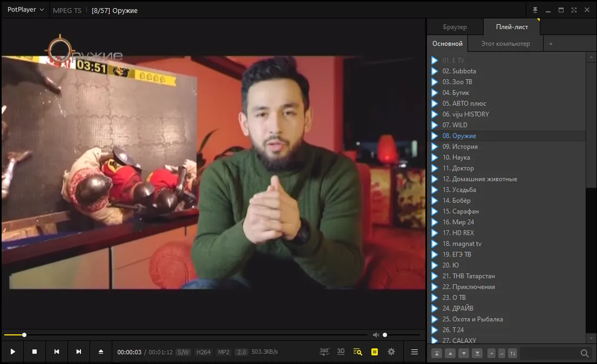Select playlist item 22. Приключения
This screenshot has height=364, width=597.
506,287
